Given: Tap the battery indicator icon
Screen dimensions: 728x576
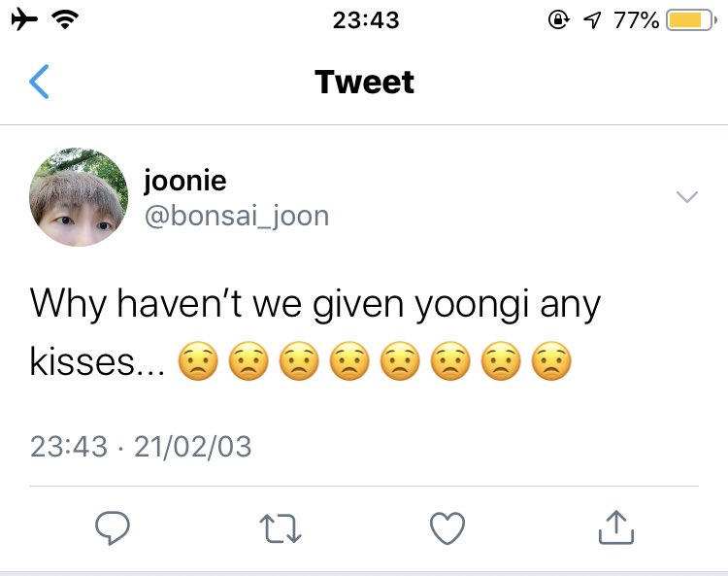Looking at the screenshot, I should [691, 20].
